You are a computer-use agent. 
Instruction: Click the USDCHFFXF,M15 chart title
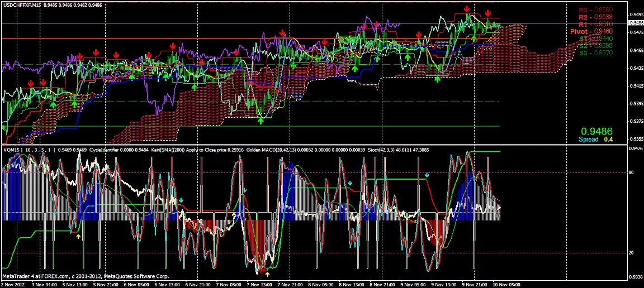coord(21,4)
